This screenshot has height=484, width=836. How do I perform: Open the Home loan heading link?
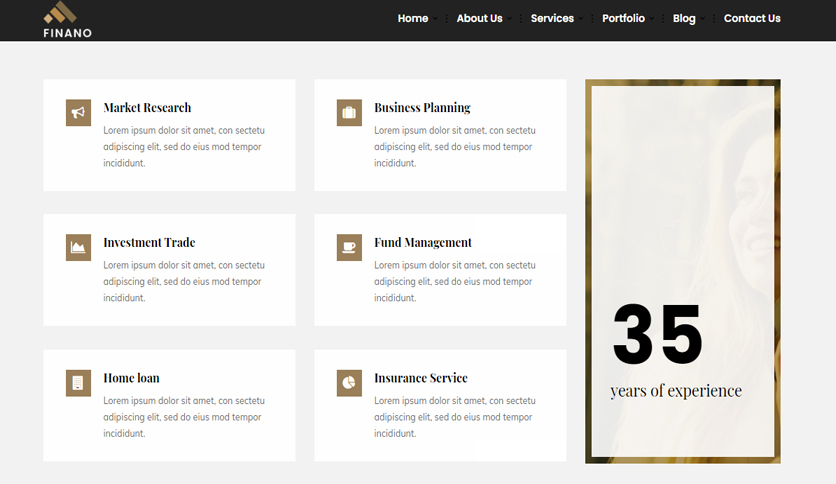click(x=131, y=378)
